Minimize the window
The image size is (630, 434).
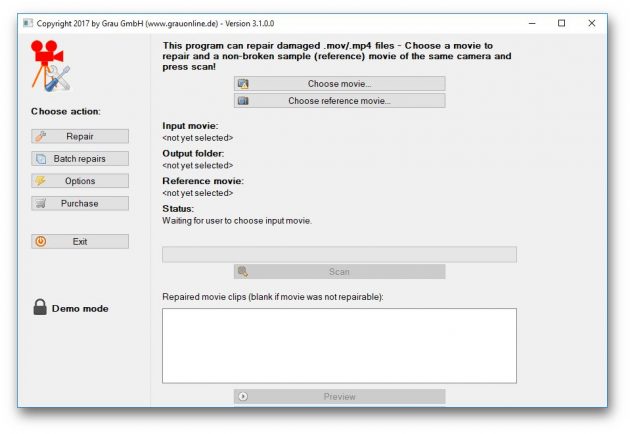[x=532, y=23]
